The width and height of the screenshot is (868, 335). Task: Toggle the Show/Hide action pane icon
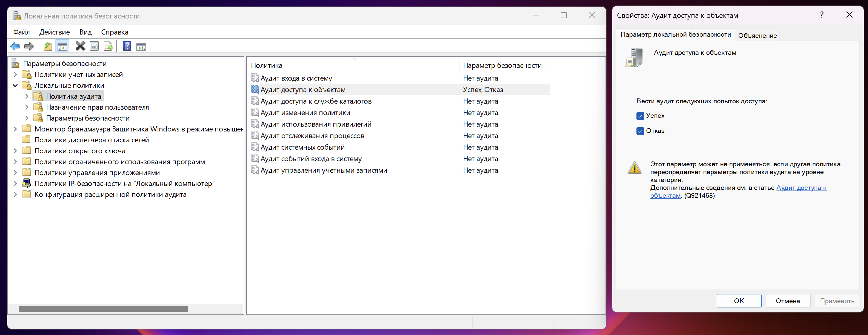click(x=141, y=46)
